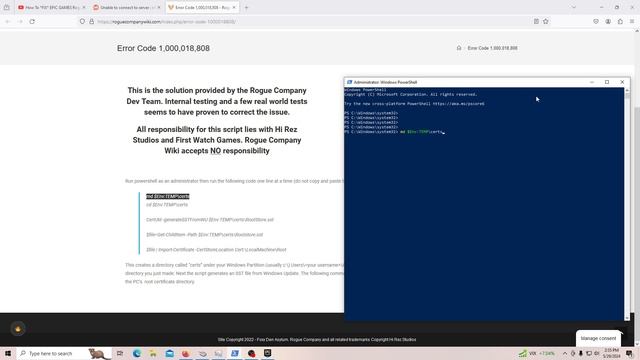Open volume control tray icon

(x=597, y=353)
